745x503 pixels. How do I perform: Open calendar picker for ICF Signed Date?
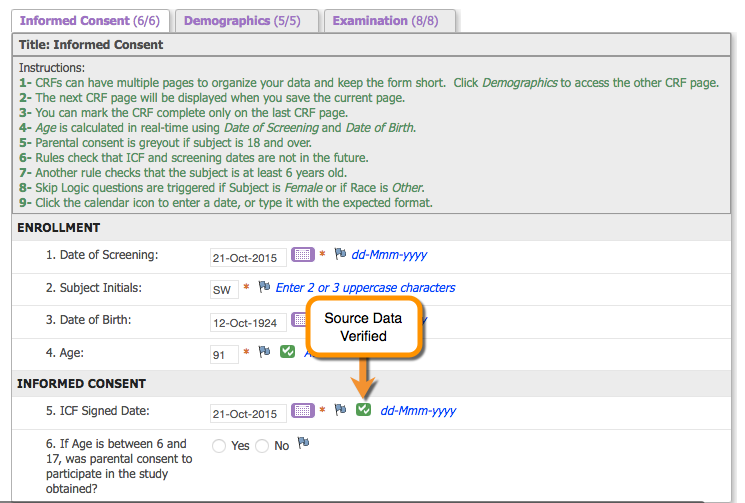pos(302,411)
